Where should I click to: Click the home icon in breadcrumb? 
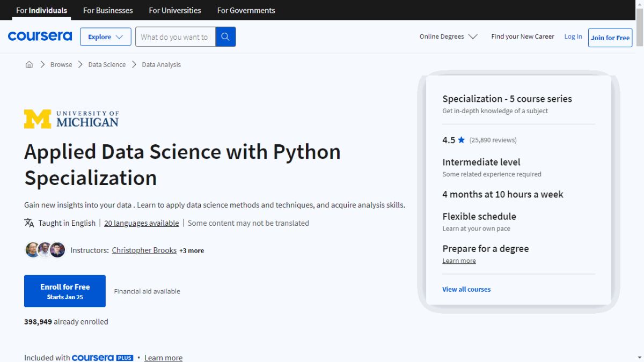point(29,64)
